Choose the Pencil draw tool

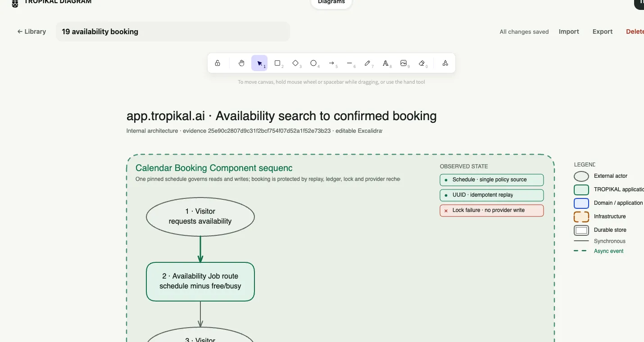(x=367, y=63)
